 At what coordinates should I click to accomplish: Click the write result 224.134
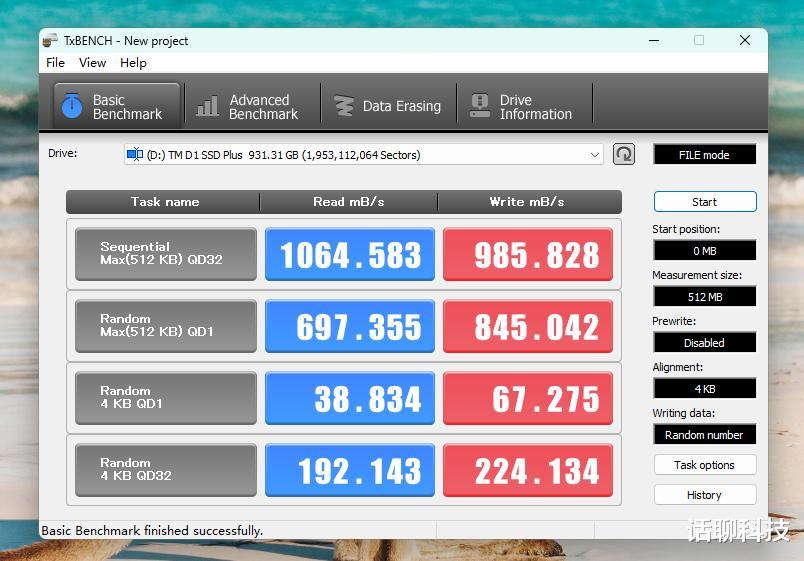coord(528,470)
